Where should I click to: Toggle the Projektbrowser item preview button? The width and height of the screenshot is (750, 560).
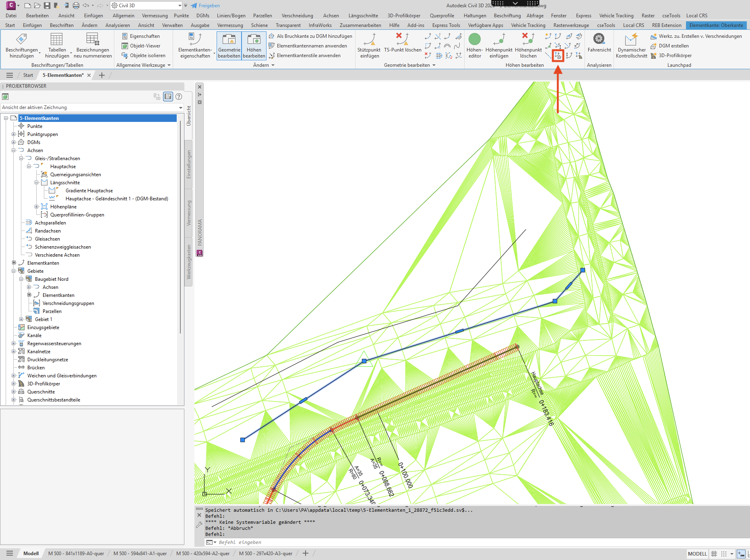point(168,97)
